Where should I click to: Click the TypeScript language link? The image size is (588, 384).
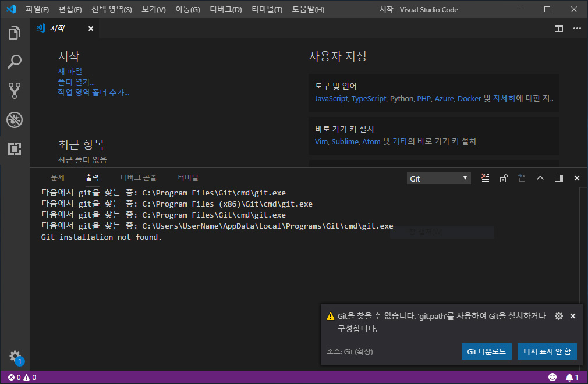click(x=369, y=98)
